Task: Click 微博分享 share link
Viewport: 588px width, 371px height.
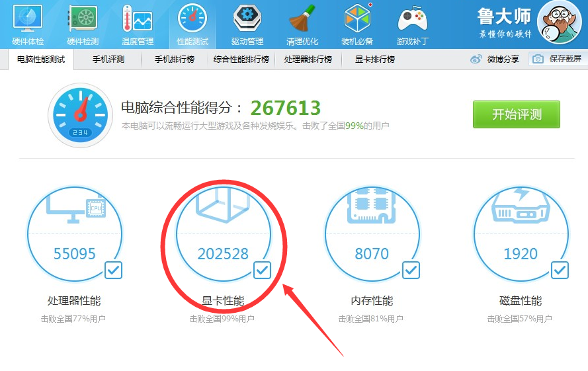Action: point(503,59)
